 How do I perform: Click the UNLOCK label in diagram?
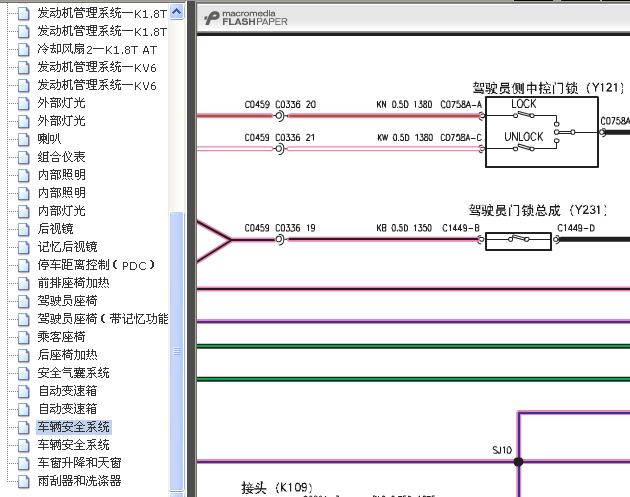[524, 137]
